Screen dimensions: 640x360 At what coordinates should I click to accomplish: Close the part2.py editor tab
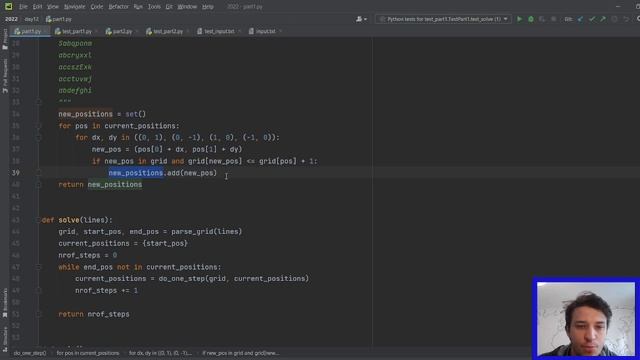point(137,31)
